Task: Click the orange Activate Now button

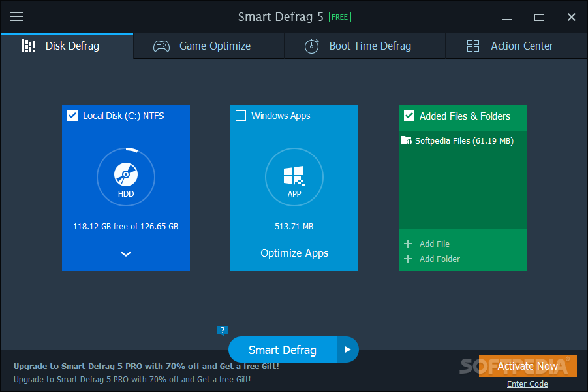Action: (x=527, y=366)
